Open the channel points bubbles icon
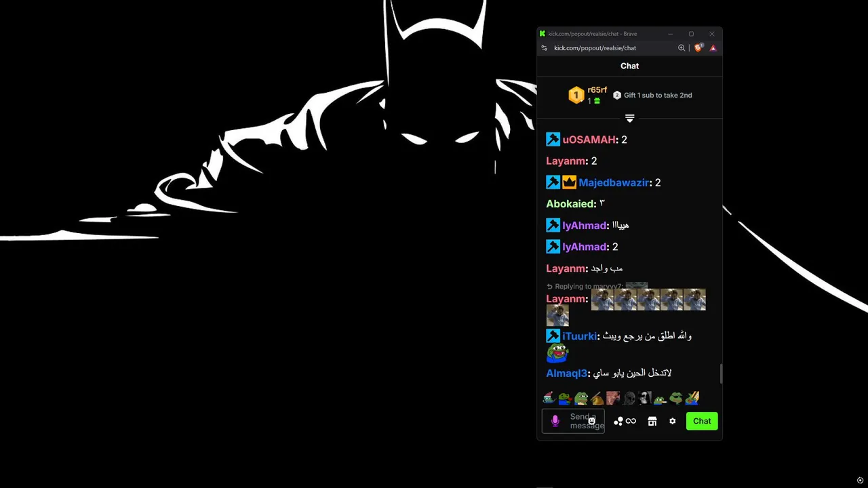The image size is (868, 488). tap(618, 422)
